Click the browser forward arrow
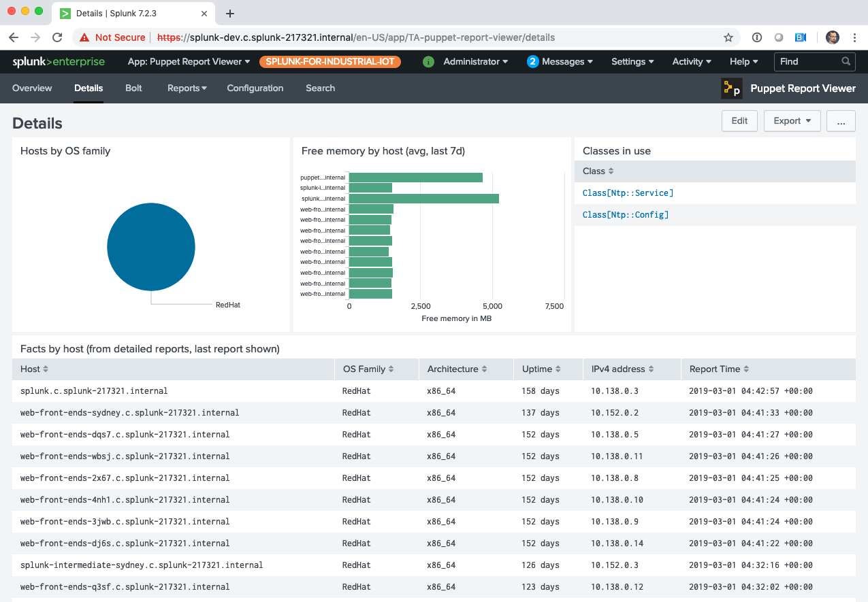868x602 pixels. [x=35, y=37]
